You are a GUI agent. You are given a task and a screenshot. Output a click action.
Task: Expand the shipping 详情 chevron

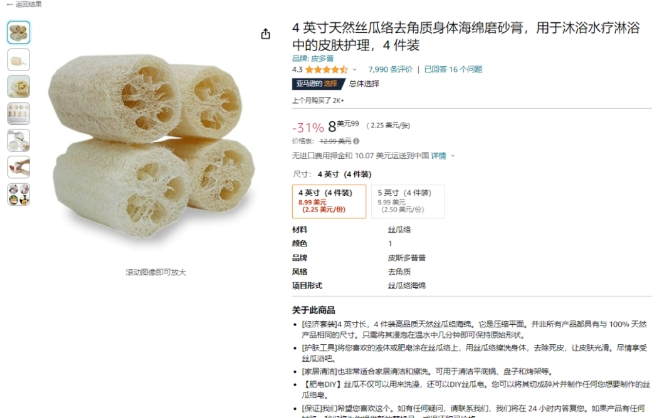[x=453, y=156]
